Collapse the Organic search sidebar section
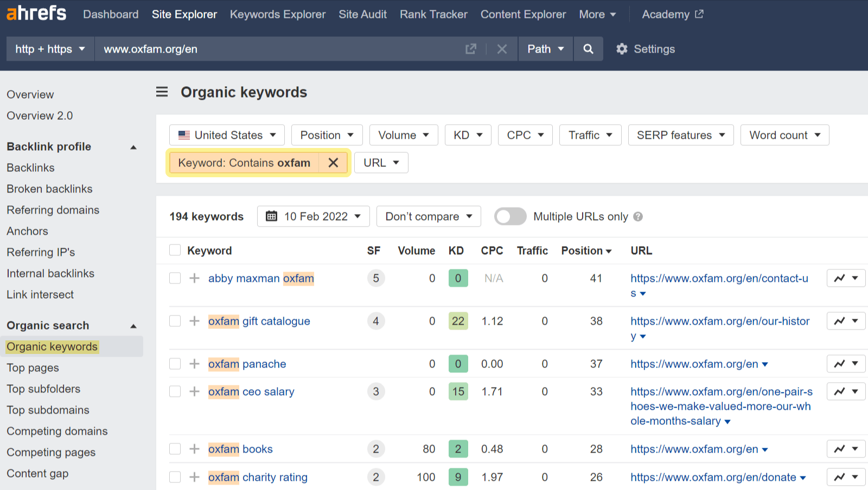Image resolution: width=868 pixels, height=490 pixels. click(x=133, y=325)
